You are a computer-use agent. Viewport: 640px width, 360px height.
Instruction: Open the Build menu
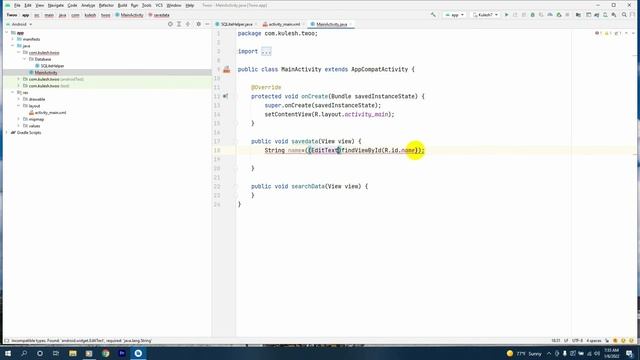pos(122,5)
